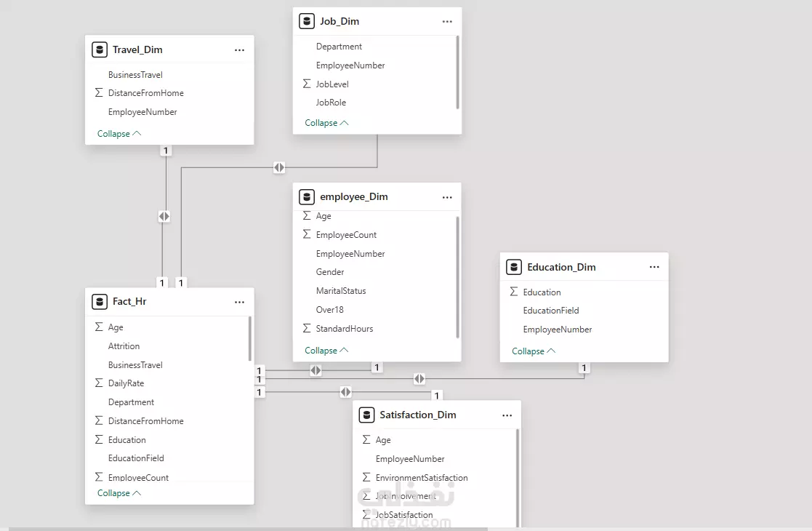Open the Fact_Hr more options ellipsis
Image resolution: width=812 pixels, height=531 pixels.
(x=239, y=302)
